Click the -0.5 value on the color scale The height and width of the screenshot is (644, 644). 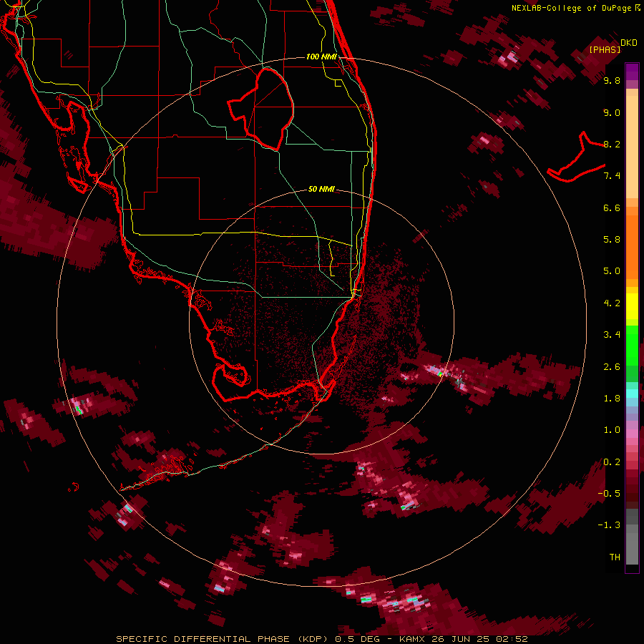pos(609,494)
